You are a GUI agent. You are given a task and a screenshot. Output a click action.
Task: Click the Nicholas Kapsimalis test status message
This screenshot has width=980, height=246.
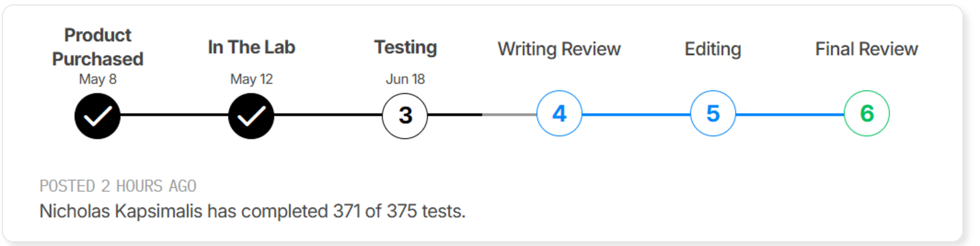tap(252, 211)
